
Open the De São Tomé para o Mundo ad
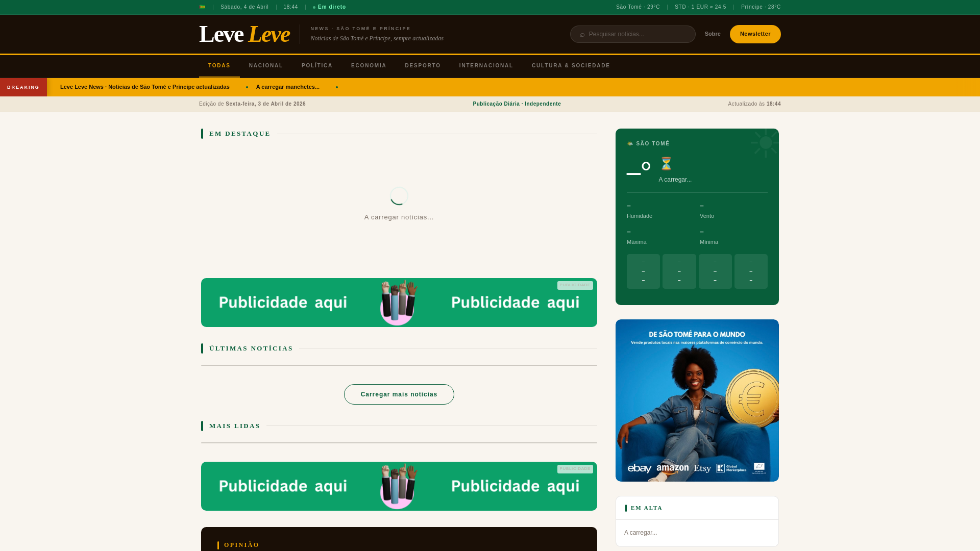(697, 400)
